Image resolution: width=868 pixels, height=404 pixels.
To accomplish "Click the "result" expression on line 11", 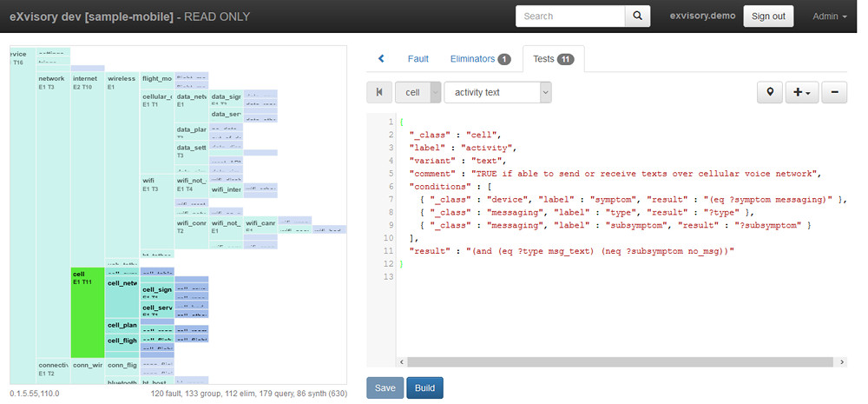I will [x=571, y=251].
